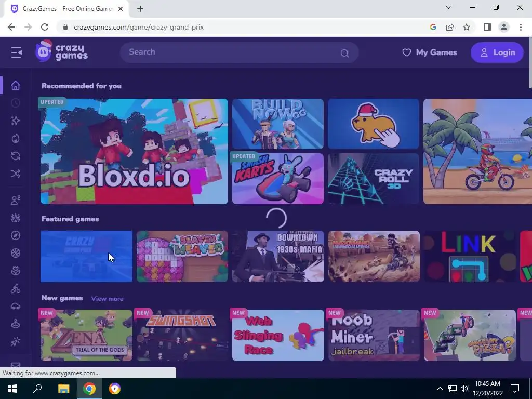The height and width of the screenshot is (399, 532).
Task: Open Recently played clock icon in sidebar
Action: click(x=16, y=103)
